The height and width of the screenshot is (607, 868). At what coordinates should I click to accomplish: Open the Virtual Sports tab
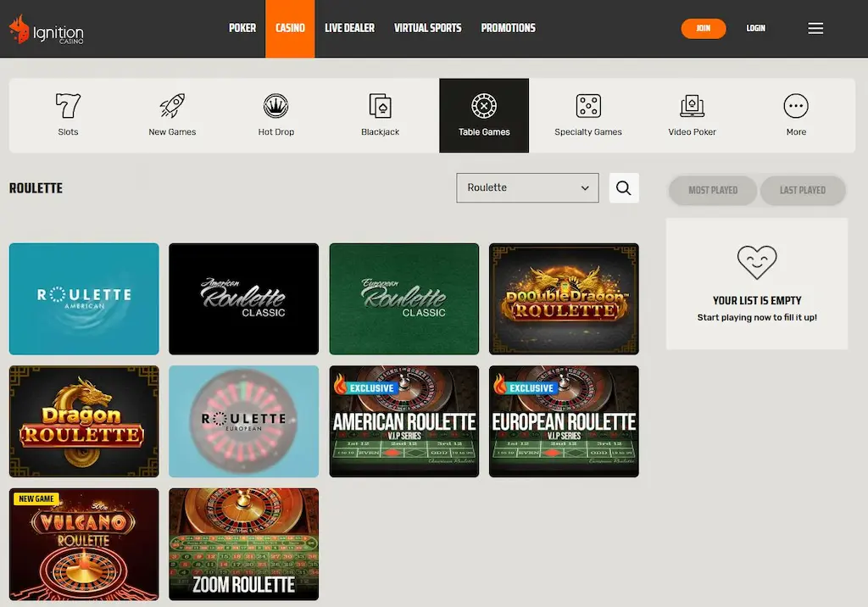pyautogui.click(x=428, y=28)
